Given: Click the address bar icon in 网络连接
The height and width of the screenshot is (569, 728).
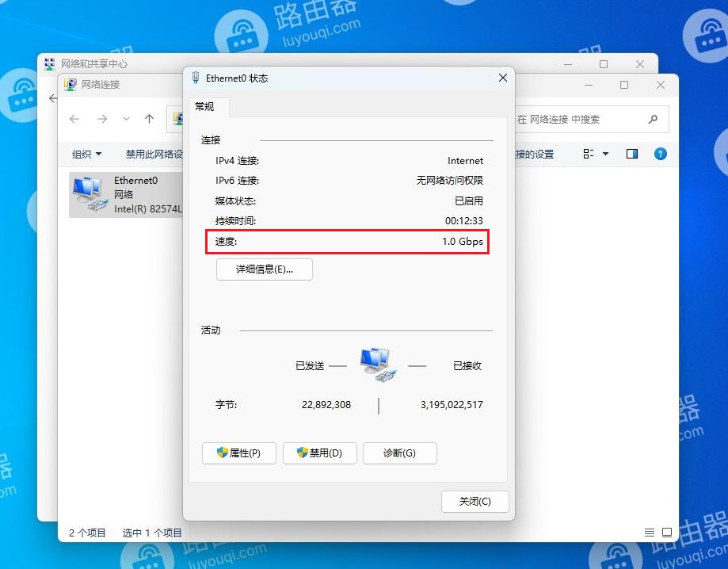Looking at the screenshot, I should [x=177, y=119].
